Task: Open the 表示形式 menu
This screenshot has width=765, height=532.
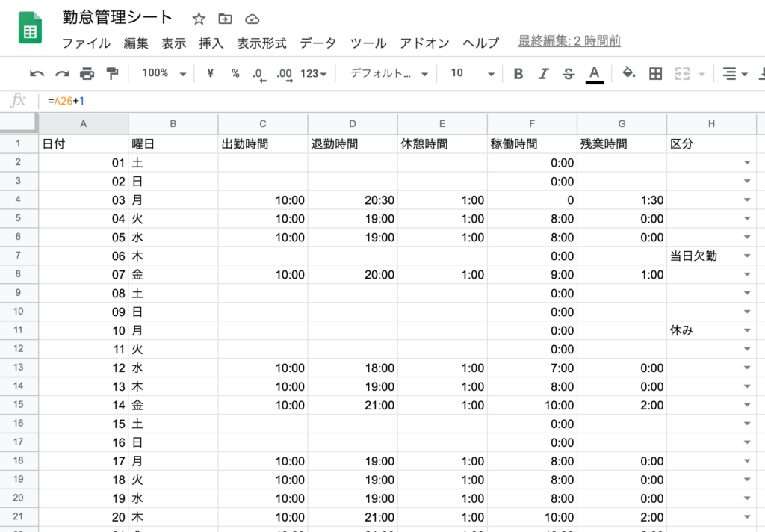Action: pyautogui.click(x=261, y=43)
